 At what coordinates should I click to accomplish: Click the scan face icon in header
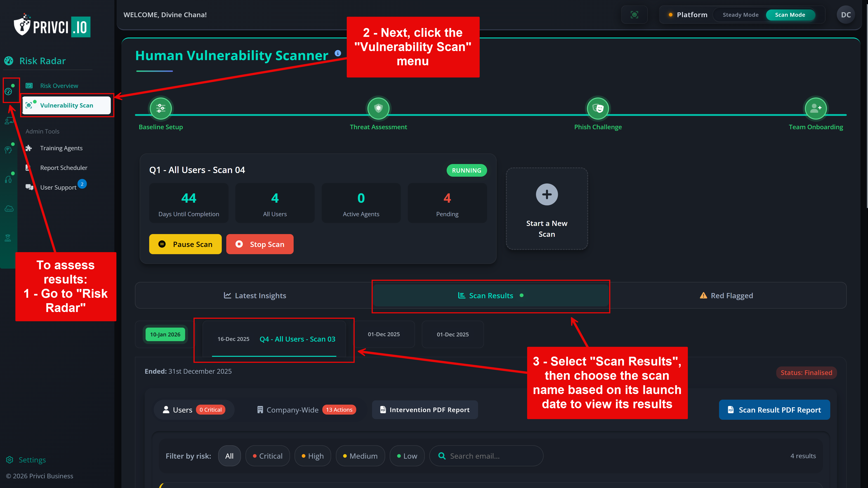point(634,15)
